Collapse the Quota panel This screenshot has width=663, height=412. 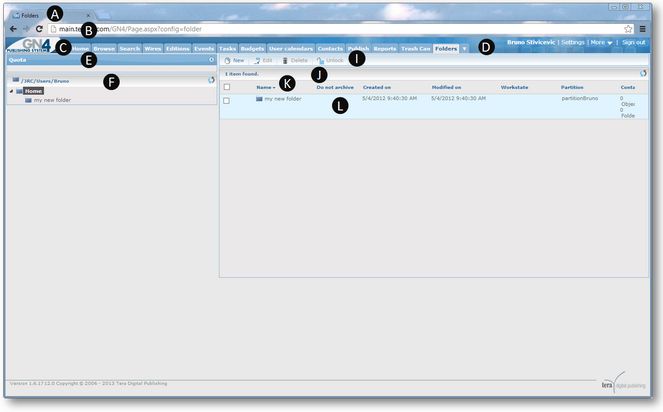[x=211, y=60]
